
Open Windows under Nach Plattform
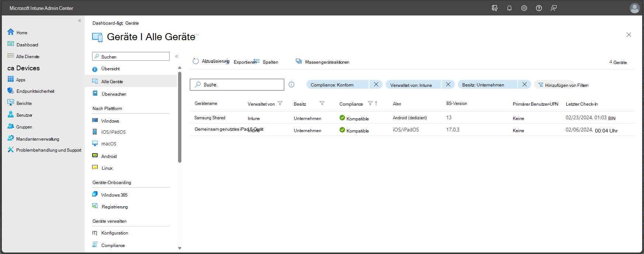point(110,121)
